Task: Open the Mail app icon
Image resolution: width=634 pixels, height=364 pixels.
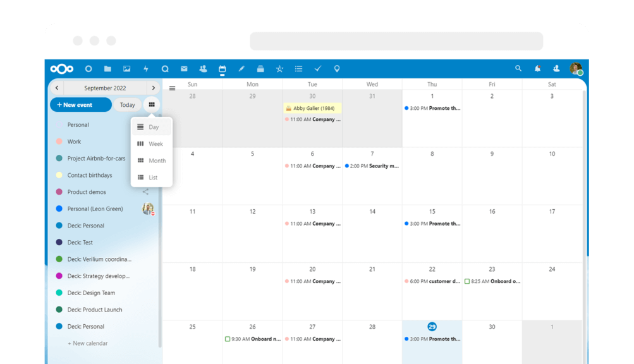Action: pyautogui.click(x=184, y=68)
